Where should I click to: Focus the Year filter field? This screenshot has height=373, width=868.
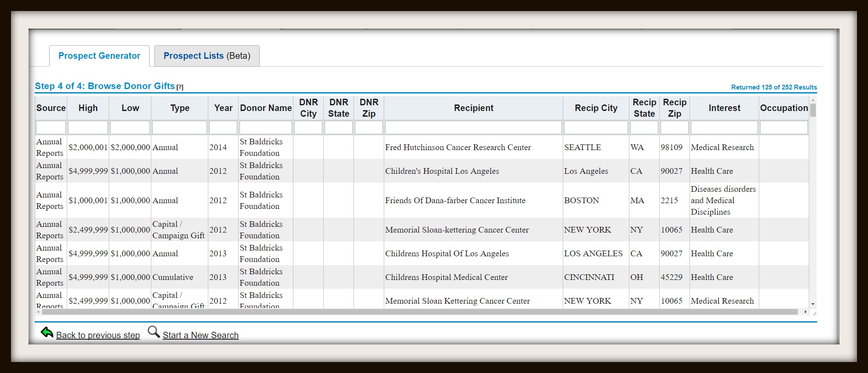point(223,128)
